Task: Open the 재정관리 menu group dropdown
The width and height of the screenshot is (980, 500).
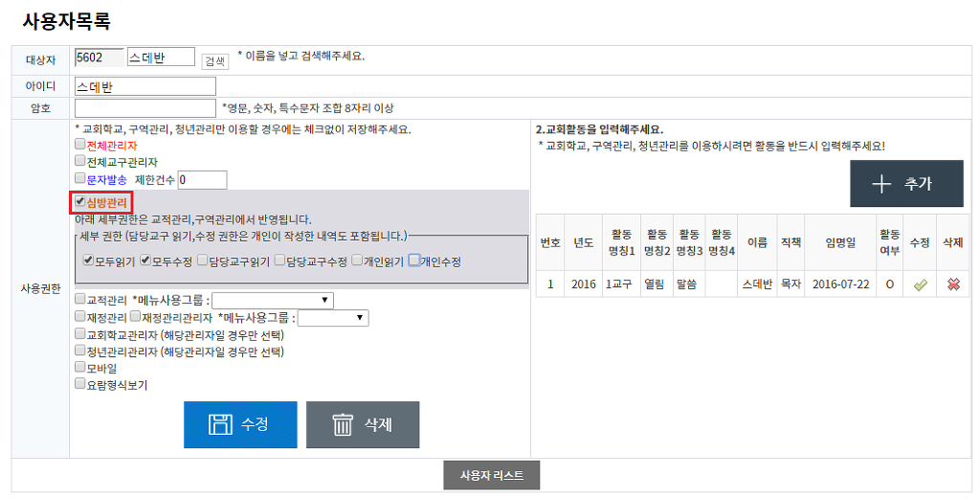Action: coord(332,318)
